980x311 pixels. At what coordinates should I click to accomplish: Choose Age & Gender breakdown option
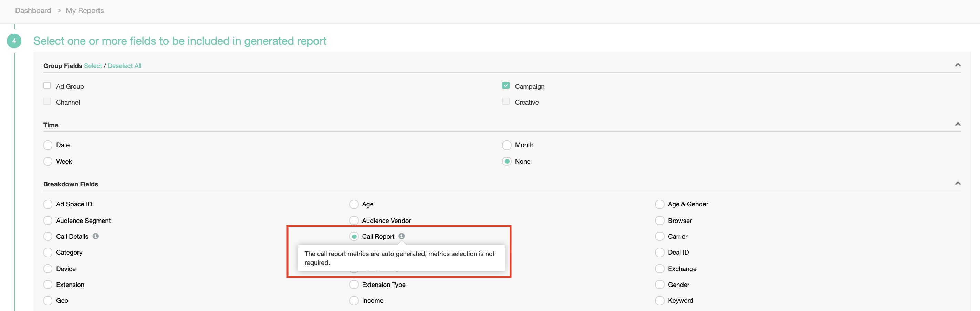click(x=659, y=205)
